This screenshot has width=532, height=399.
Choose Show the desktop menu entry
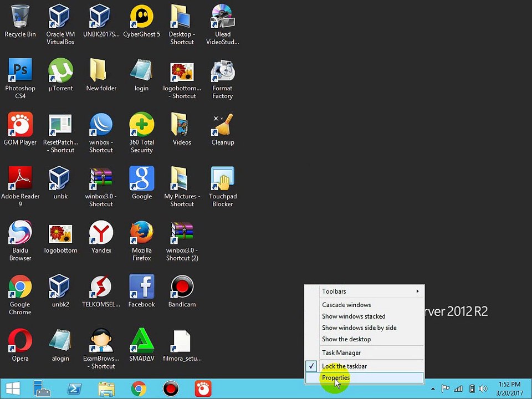coord(365,339)
